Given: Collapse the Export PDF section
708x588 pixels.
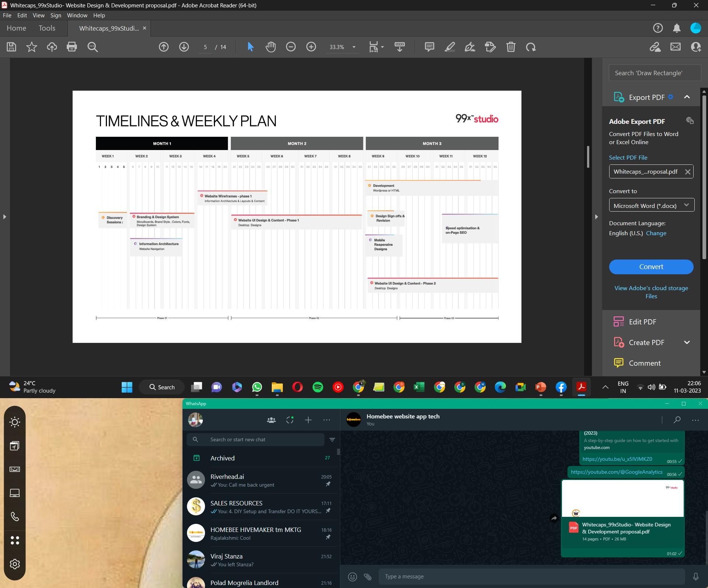Looking at the screenshot, I should (687, 97).
